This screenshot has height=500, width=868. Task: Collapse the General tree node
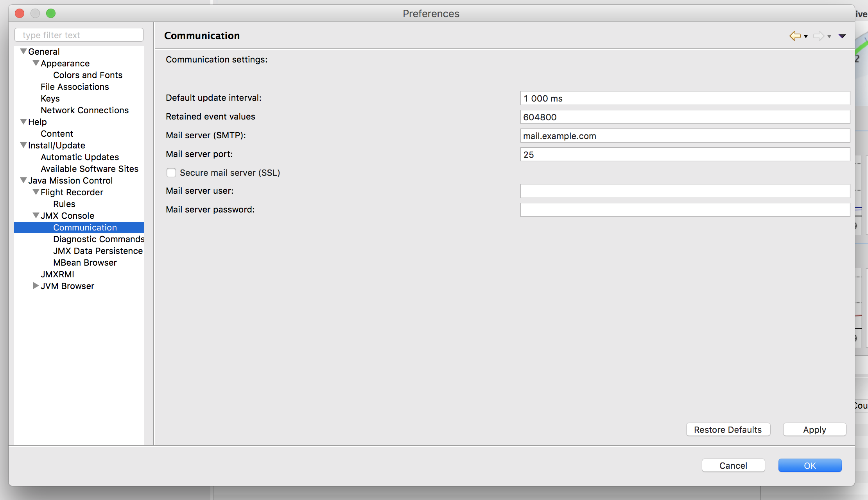pyautogui.click(x=23, y=51)
